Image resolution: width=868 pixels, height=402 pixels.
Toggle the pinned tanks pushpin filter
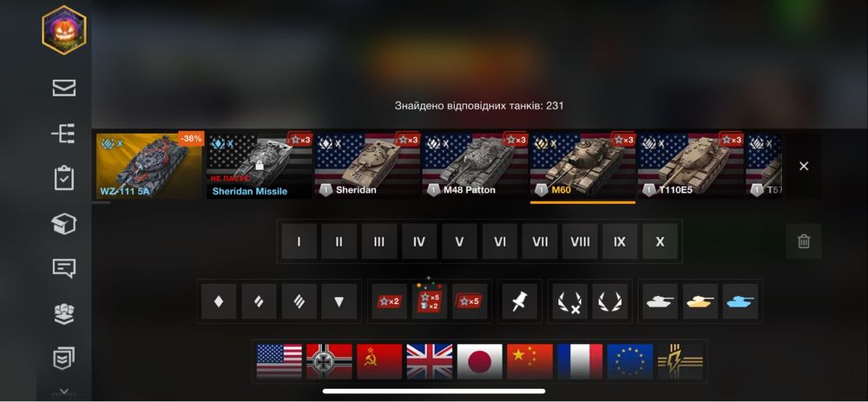(x=520, y=301)
